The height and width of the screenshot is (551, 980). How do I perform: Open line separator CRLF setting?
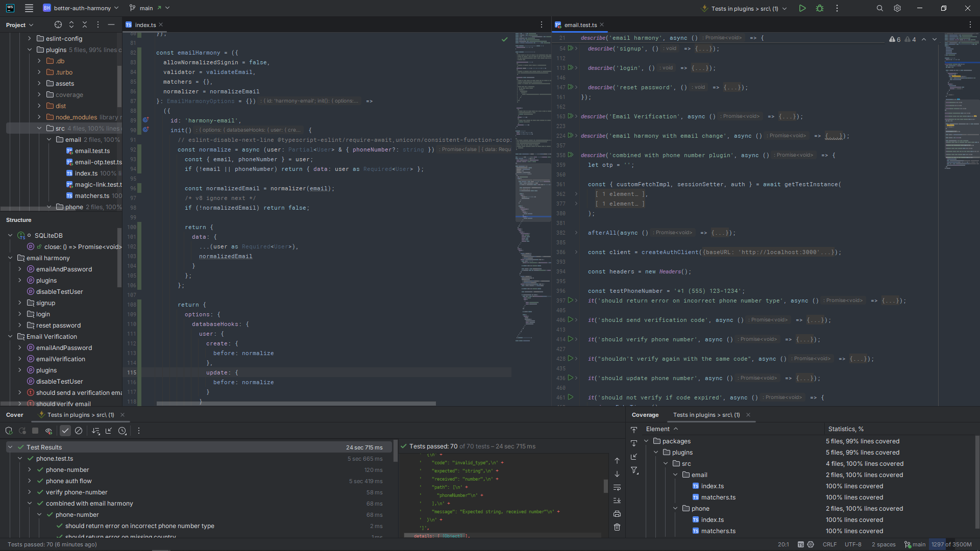tap(829, 544)
